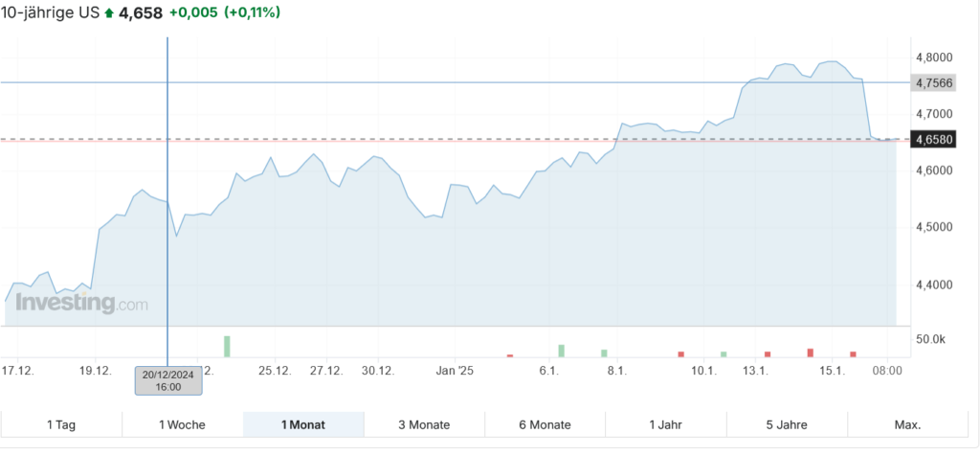The height and width of the screenshot is (456, 980).
Task: Open the 1 Jahr view
Action: pos(666,424)
